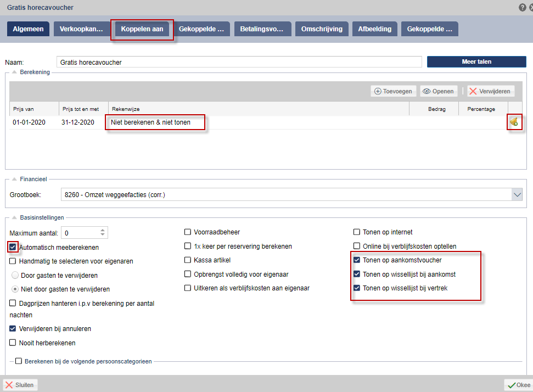Collapse the Basisinstellingen section
The image size is (533, 392).
pyautogui.click(x=14, y=217)
